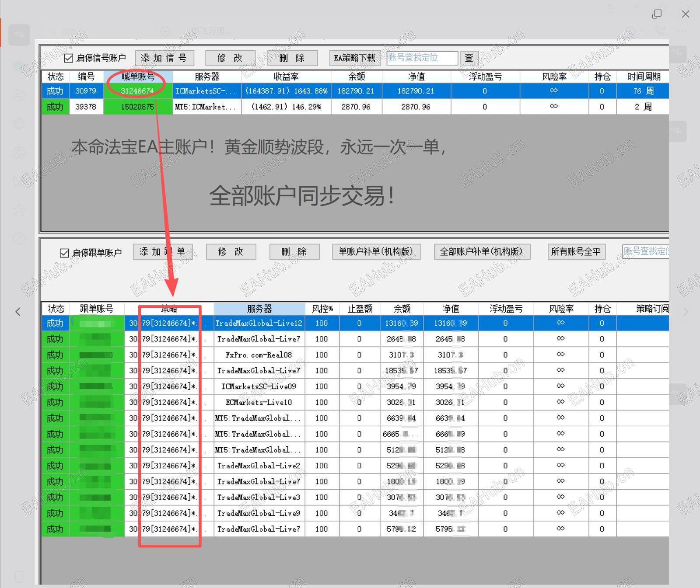The height and width of the screenshot is (588, 700).
Task: Click the 所有账号全平 button
Action: 576,251
